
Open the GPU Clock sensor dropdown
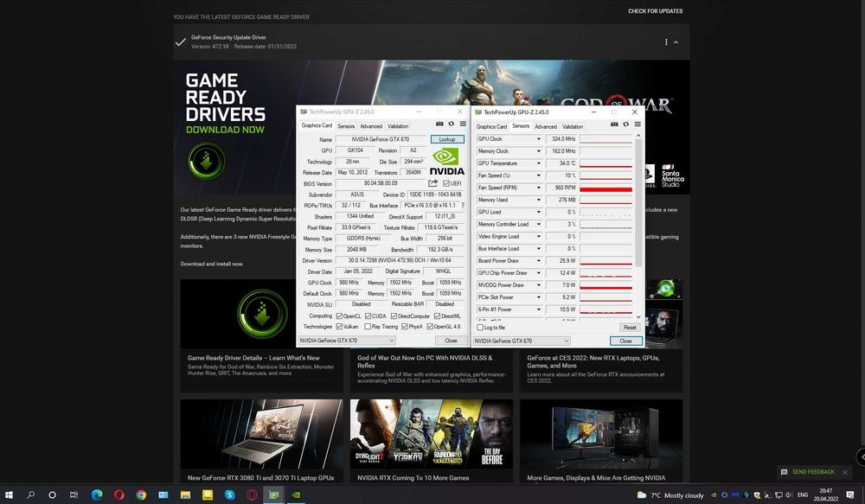tap(538, 139)
